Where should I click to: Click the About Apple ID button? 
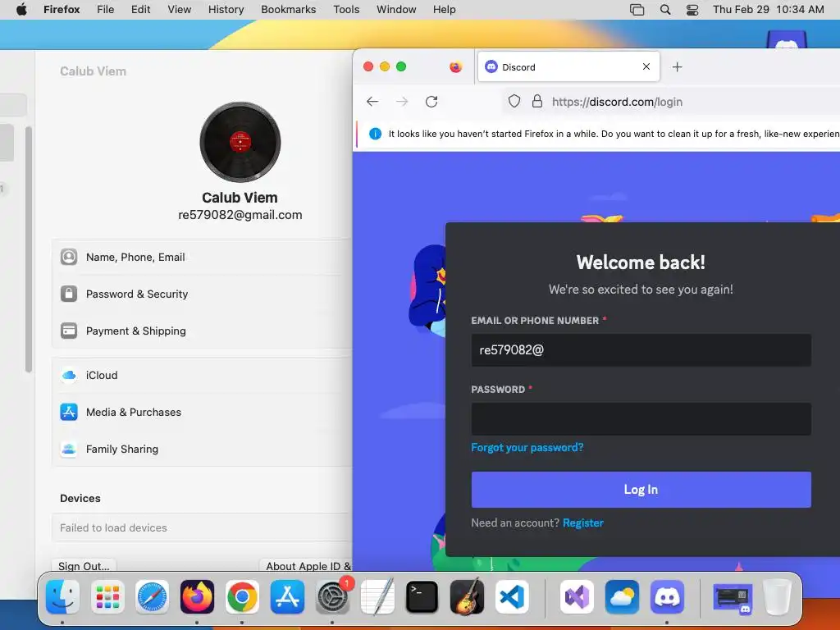(x=307, y=566)
